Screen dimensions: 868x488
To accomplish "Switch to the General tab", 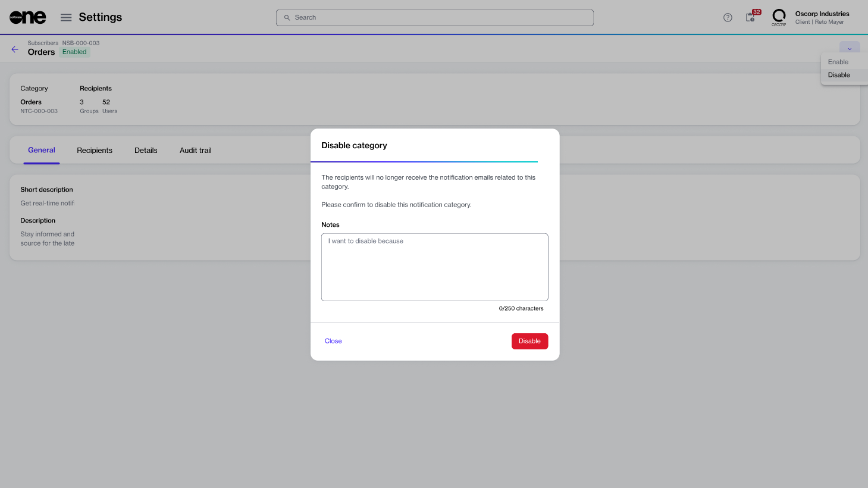I will tap(42, 150).
